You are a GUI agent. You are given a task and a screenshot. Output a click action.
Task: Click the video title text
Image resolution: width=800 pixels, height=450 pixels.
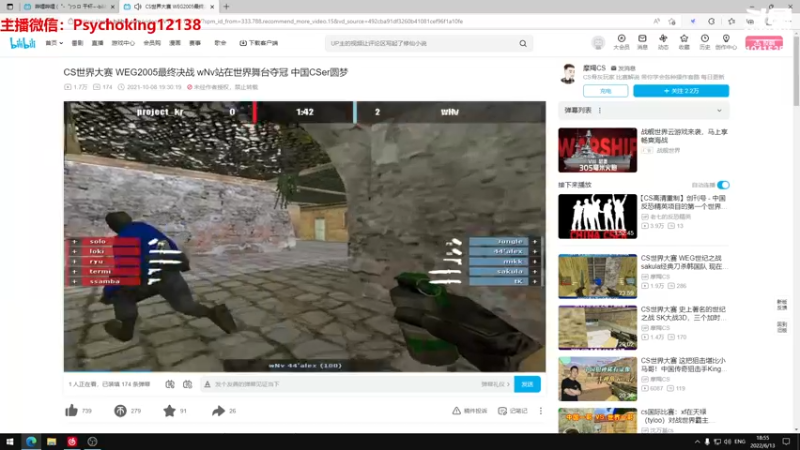tap(206, 72)
